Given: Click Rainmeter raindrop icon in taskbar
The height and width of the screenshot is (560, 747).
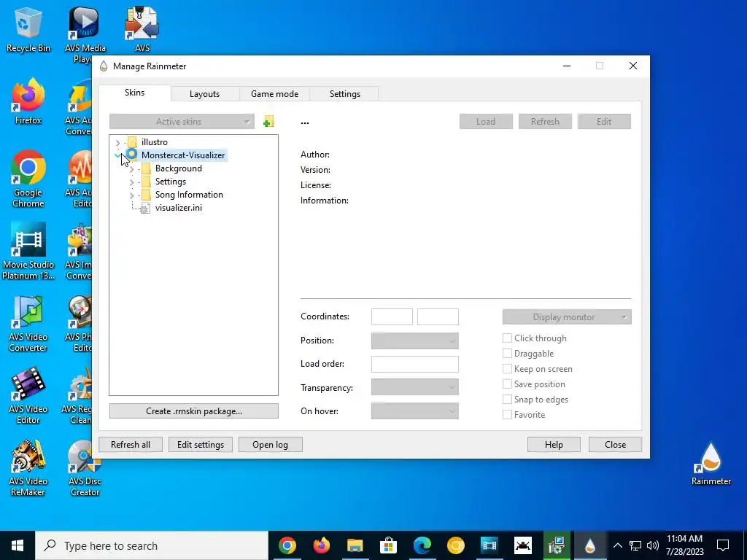Looking at the screenshot, I should pos(590,545).
